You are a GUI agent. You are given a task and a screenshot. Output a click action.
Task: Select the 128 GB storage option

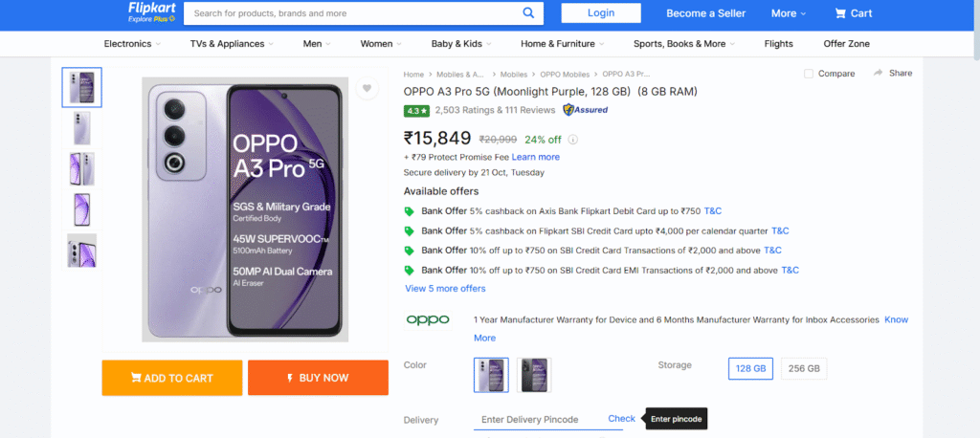(750, 368)
